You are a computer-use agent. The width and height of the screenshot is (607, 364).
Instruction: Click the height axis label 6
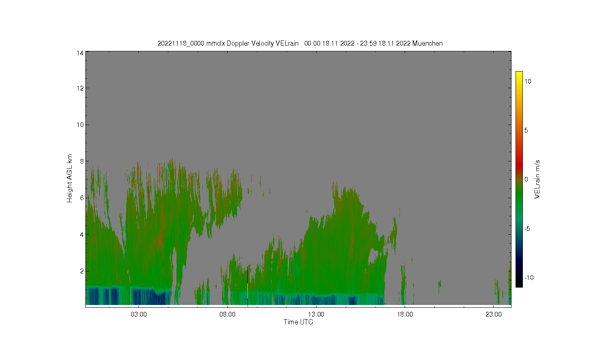click(x=82, y=198)
